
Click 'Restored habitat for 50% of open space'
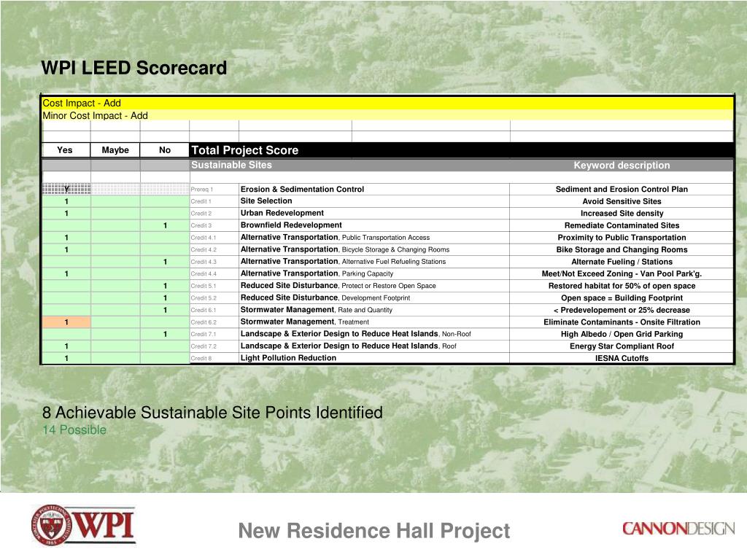622,286
